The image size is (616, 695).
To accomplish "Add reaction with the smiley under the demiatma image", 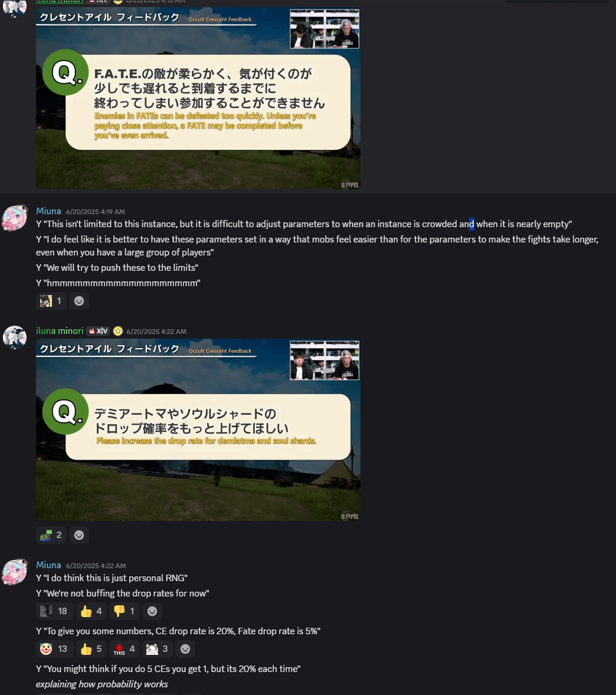I will [79, 535].
